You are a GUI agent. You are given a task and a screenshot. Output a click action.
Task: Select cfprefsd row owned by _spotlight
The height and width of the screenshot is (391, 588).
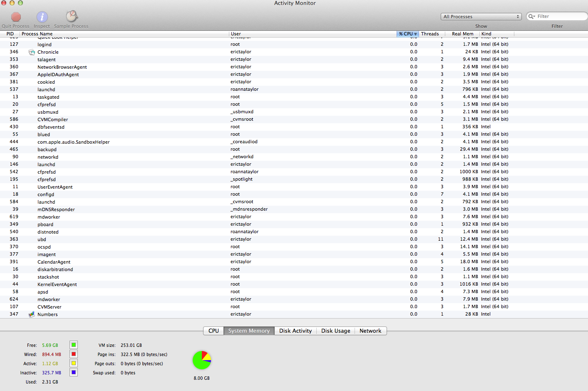[x=294, y=179]
